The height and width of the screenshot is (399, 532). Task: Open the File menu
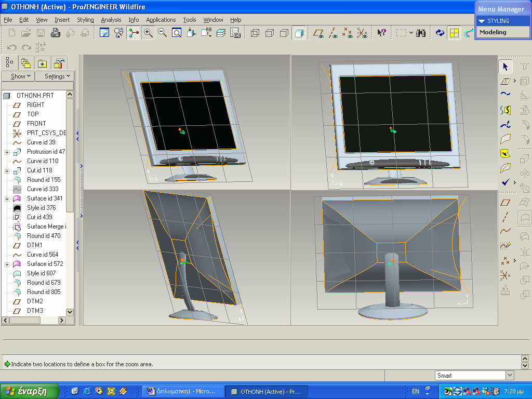coord(8,20)
